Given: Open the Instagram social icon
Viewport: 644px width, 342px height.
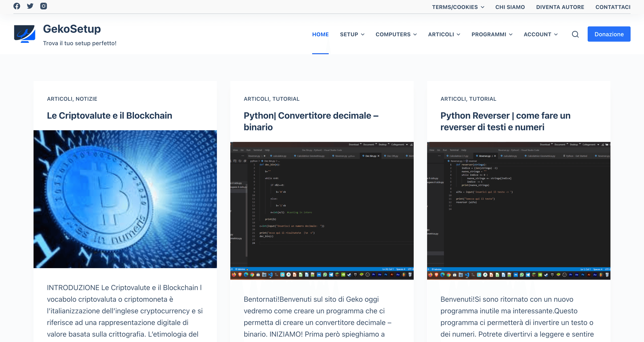Looking at the screenshot, I should point(44,6).
